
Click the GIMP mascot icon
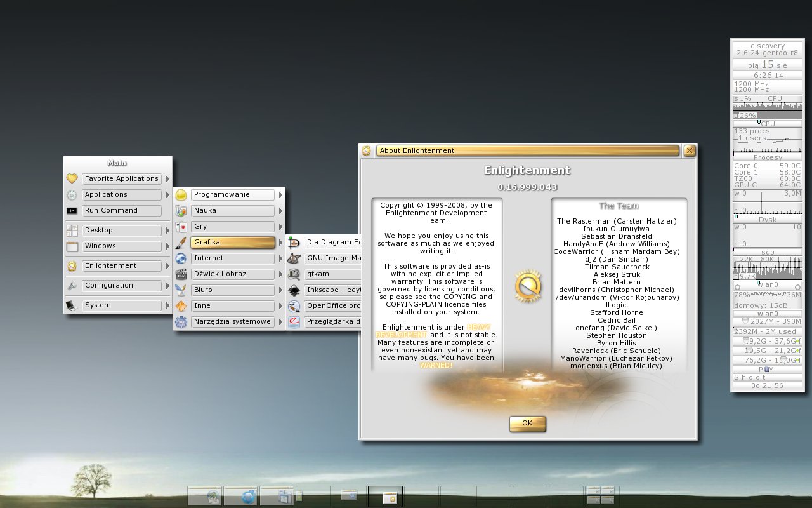point(294,258)
